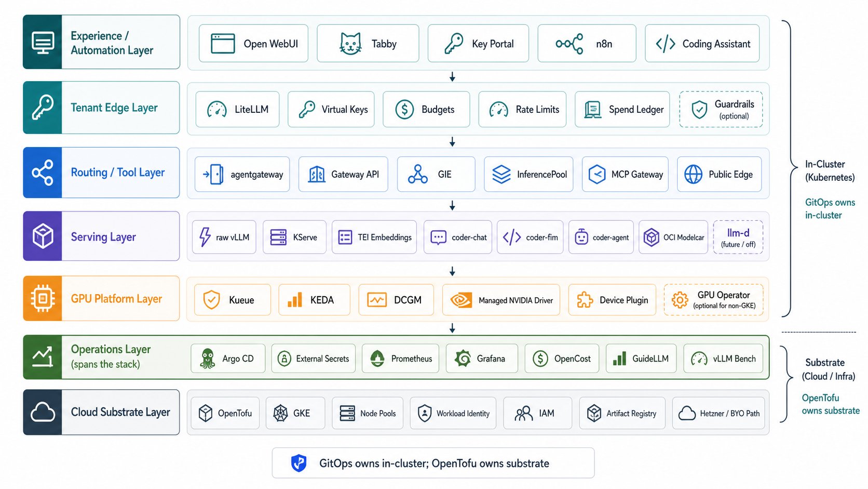Click 'GitOps owns in-cluster; OpenTofu owns substrate' banner text
Viewport: 868px width, 489px height.
coord(434,464)
